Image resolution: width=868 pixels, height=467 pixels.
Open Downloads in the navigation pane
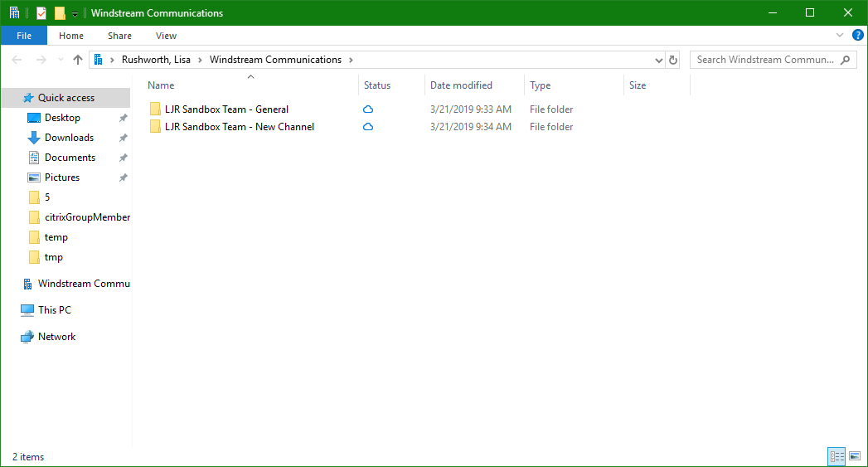click(69, 138)
